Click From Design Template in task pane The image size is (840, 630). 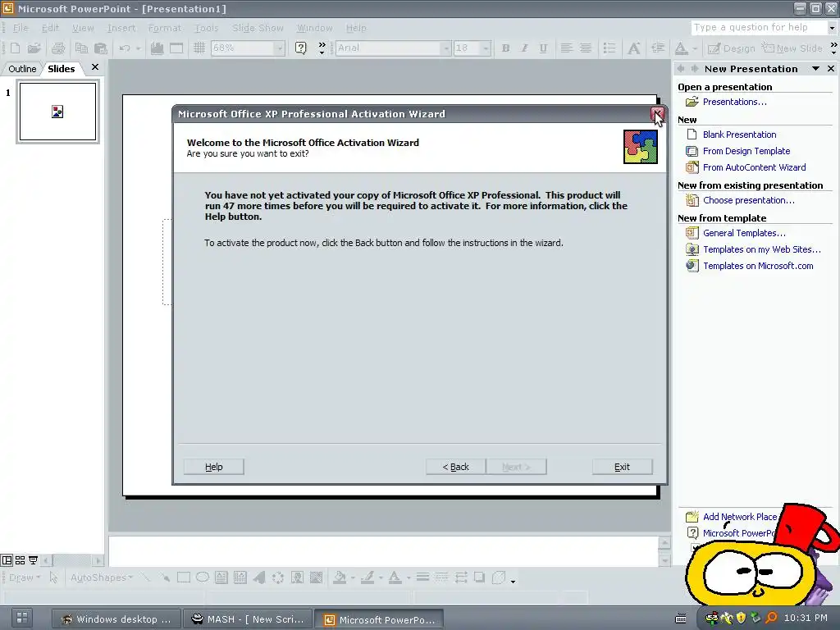[746, 151]
